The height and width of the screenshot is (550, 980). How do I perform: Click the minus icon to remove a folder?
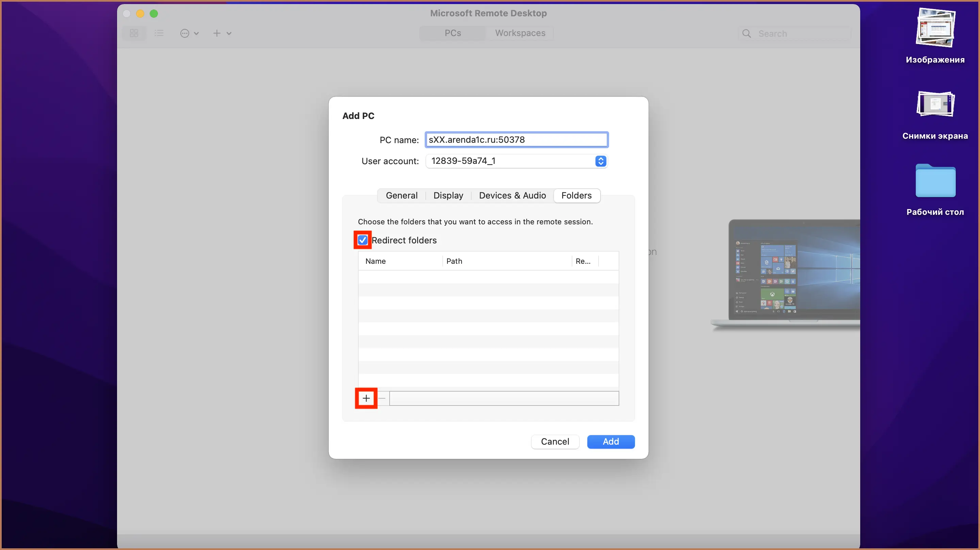click(x=382, y=398)
